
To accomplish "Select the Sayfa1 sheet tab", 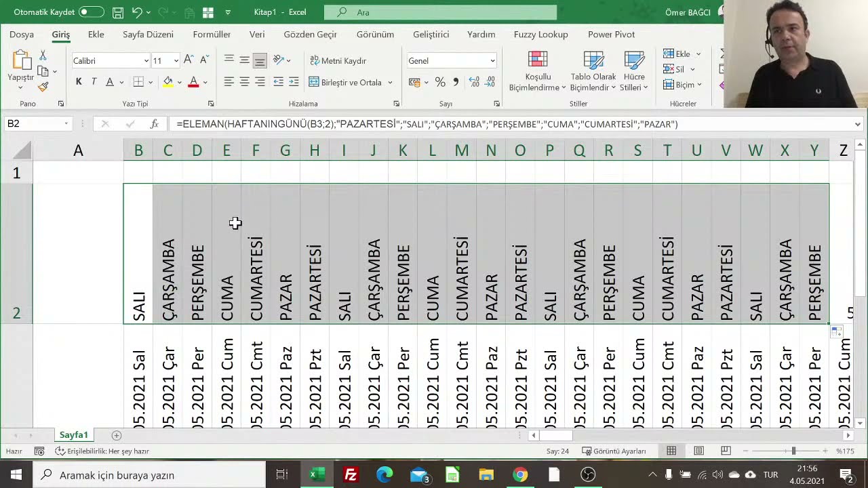I will point(73,435).
